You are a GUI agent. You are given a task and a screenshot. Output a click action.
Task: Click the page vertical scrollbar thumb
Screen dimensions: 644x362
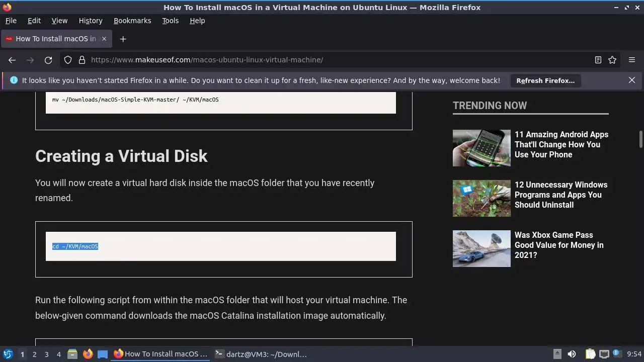pos(641,140)
